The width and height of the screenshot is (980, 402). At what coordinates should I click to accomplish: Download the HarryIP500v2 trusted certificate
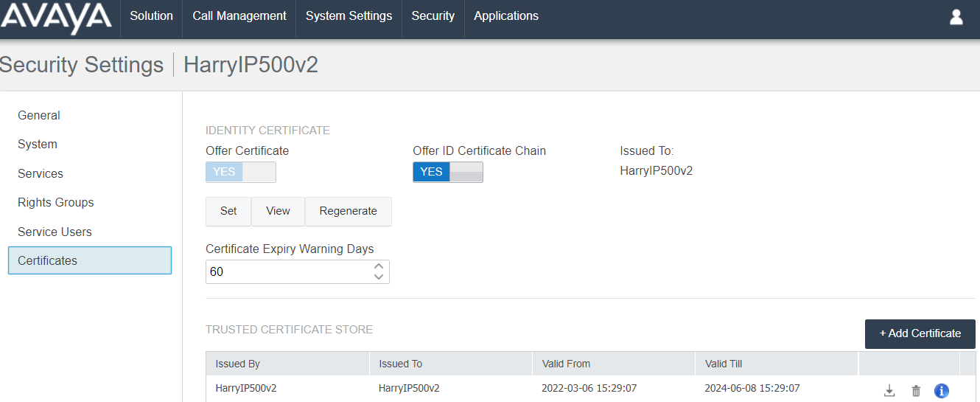889,391
